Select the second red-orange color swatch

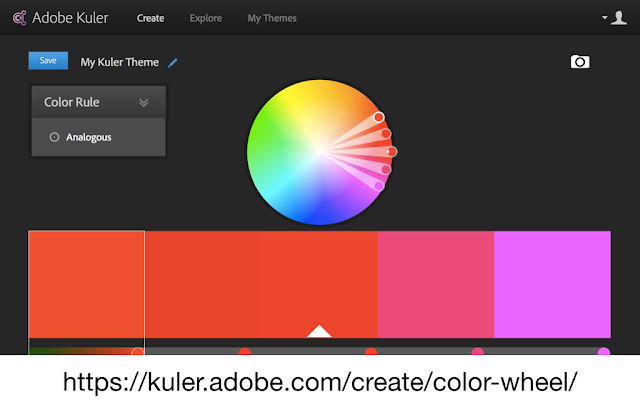203,284
